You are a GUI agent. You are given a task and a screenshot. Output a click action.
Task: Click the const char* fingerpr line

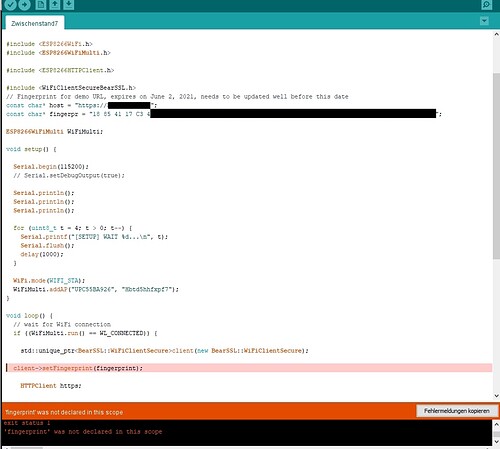coord(224,114)
